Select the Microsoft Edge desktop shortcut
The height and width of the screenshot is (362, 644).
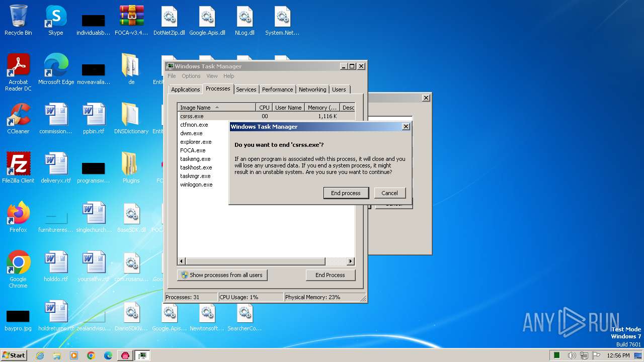coord(56,70)
